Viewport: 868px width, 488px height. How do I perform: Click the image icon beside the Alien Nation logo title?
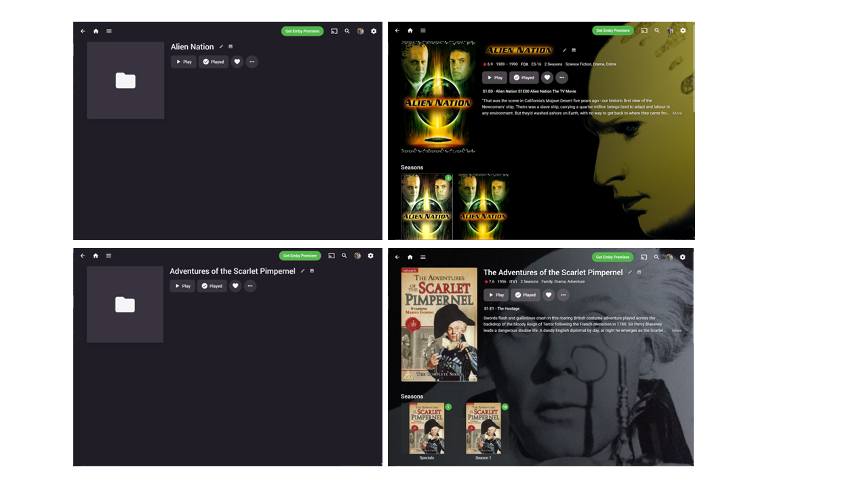tap(574, 50)
